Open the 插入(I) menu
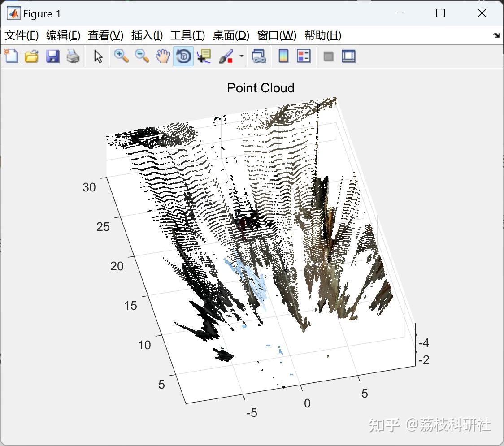The height and width of the screenshot is (446, 504). coord(147,35)
